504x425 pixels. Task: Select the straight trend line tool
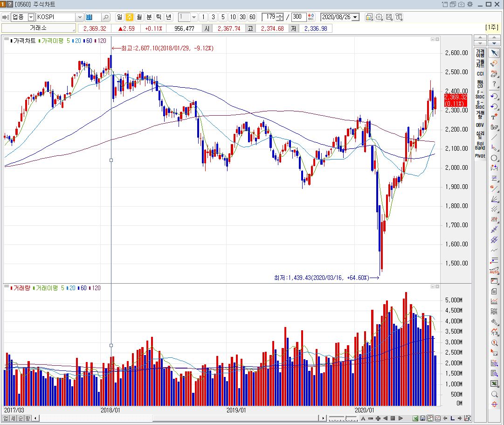click(494, 137)
